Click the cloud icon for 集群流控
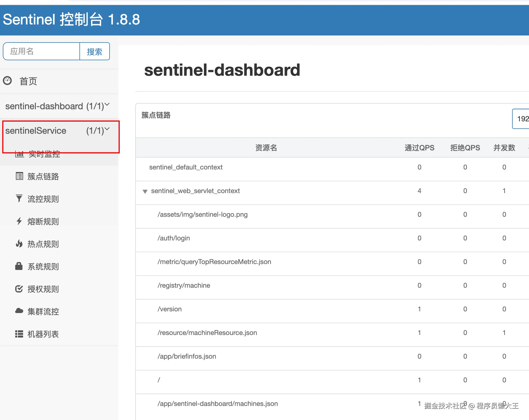The width and height of the screenshot is (529, 420). (x=19, y=311)
